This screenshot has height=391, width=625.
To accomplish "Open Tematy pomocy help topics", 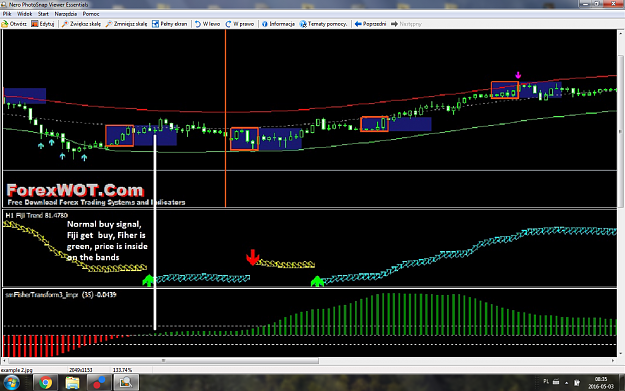I will pyautogui.click(x=323, y=24).
